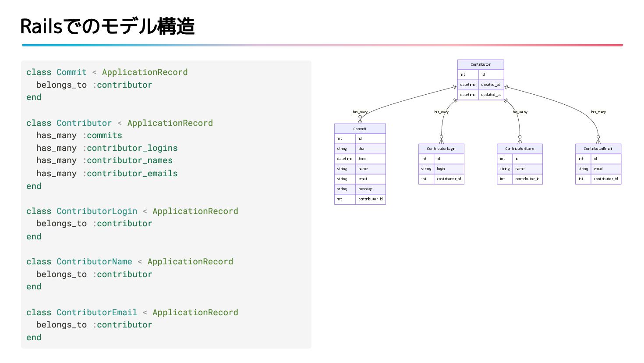644x363 pixels.
Task: Click "contributor_id" in ContributorLogin table
Action: click(x=449, y=179)
